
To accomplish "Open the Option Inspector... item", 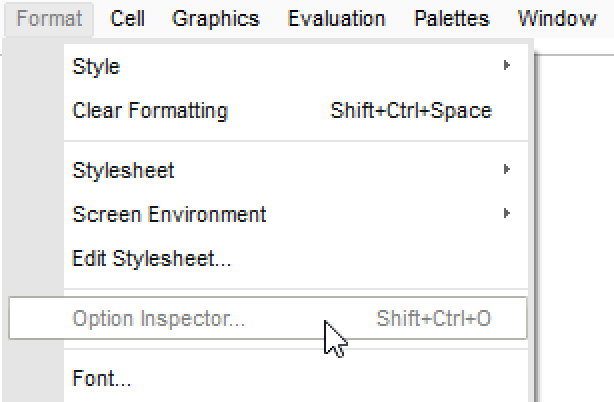I will 159,320.
